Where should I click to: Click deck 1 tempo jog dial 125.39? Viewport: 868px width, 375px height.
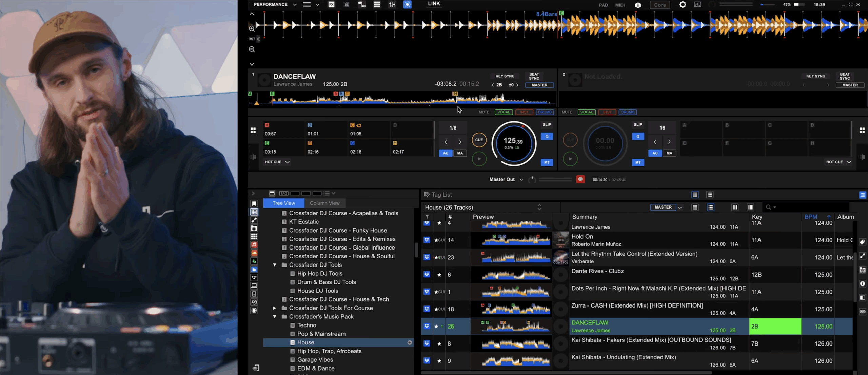pos(513,143)
